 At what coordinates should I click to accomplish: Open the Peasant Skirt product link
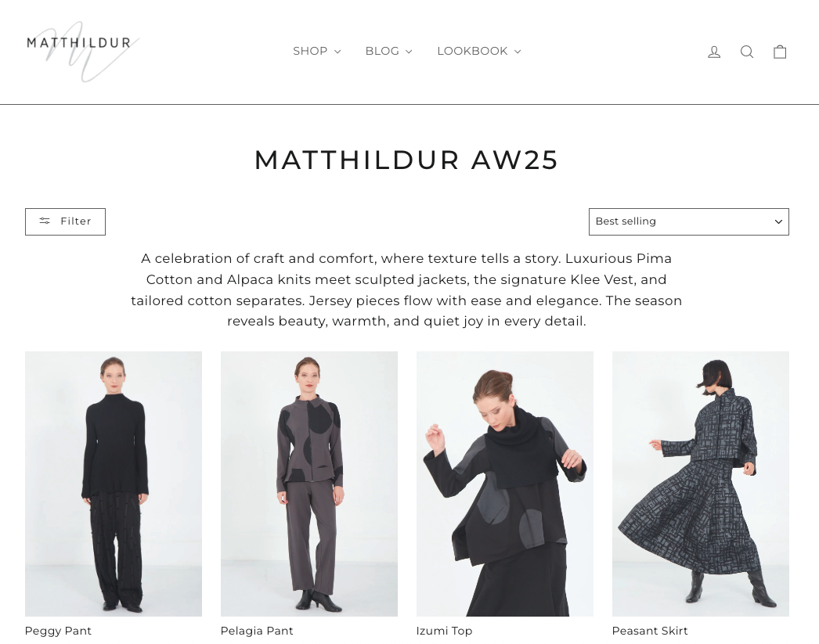[649, 631]
